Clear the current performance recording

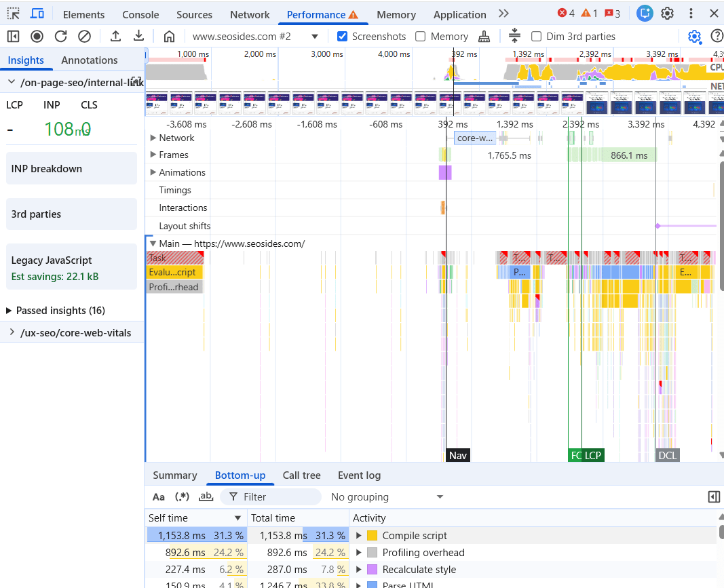(84, 36)
